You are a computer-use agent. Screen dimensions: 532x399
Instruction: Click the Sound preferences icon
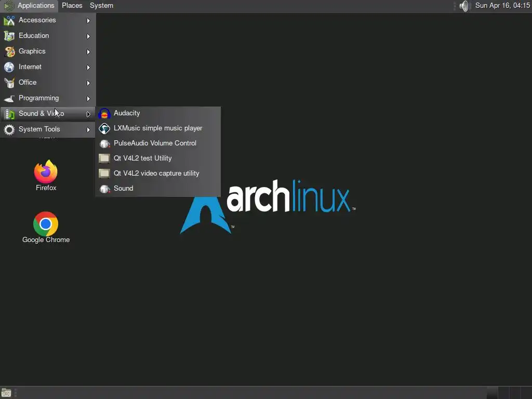pos(104,189)
